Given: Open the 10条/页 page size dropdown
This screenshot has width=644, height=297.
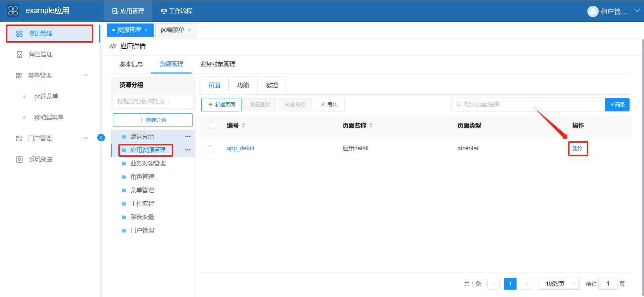Looking at the screenshot, I should point(558,284).
